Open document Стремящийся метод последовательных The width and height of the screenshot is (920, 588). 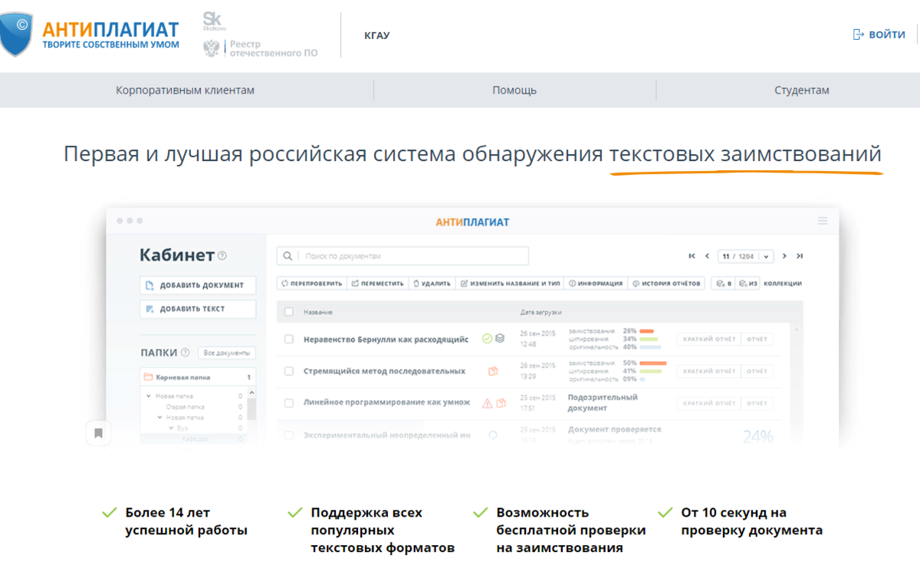pos(384,371)
